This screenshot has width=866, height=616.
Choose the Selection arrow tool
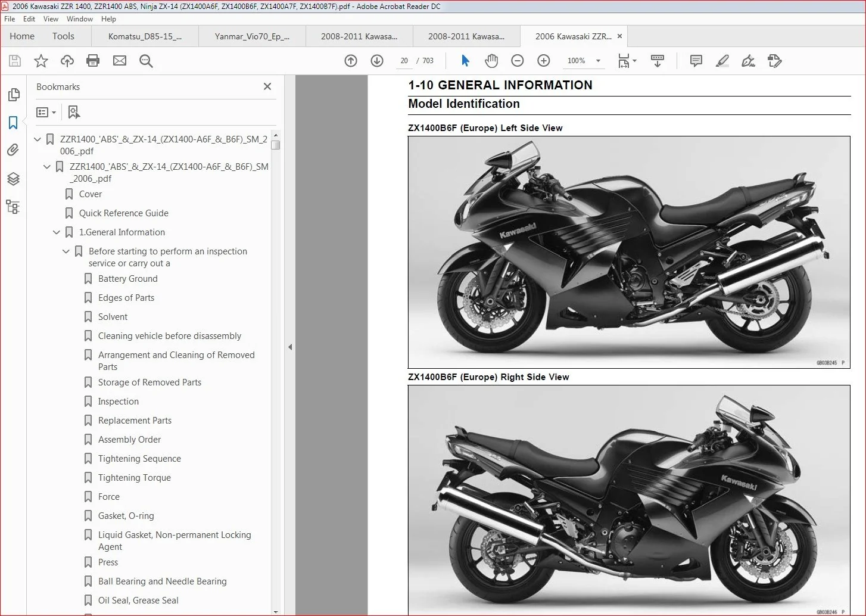pos(465,61)
